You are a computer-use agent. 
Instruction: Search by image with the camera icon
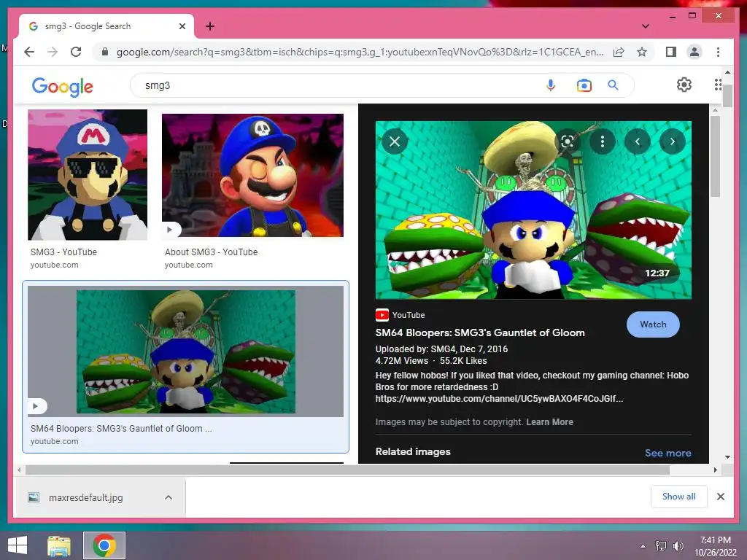tap(584, 85)
